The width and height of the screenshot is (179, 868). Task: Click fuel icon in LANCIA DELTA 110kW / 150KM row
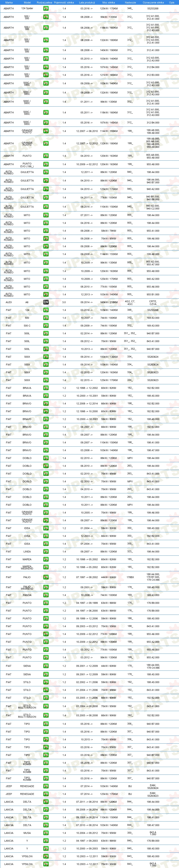(46, 817)
